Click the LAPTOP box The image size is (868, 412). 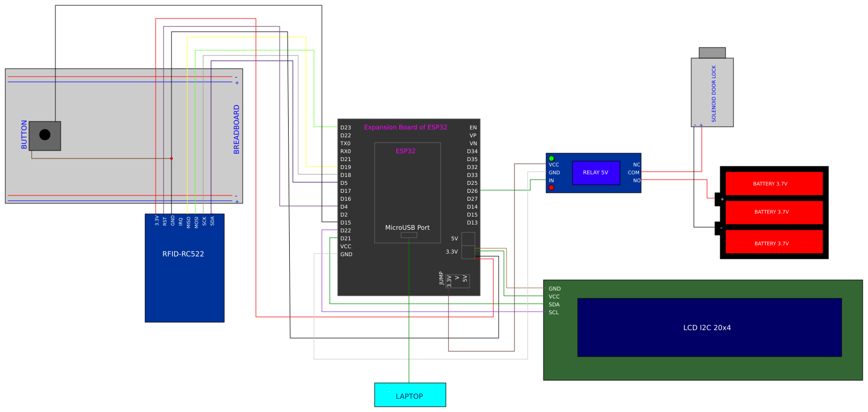point(410,395)
